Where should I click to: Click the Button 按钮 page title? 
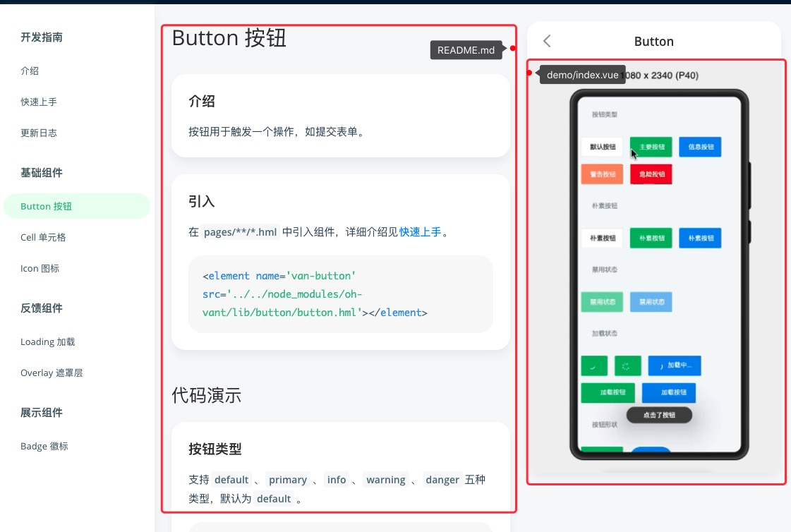[x=229, y=38]
